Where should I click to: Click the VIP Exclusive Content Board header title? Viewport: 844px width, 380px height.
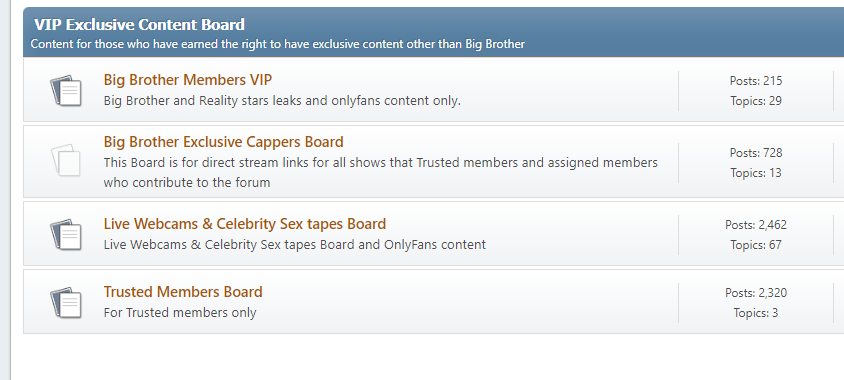pos(139,24)
